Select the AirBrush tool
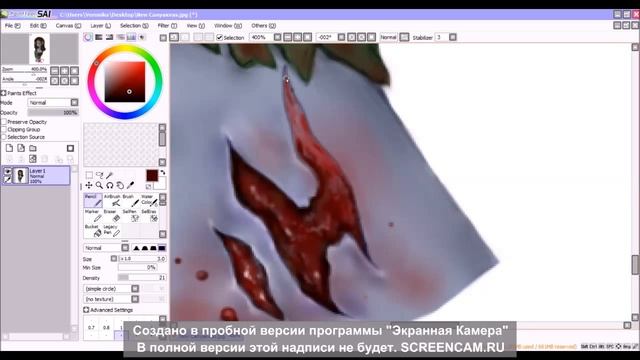 point(111,200)
